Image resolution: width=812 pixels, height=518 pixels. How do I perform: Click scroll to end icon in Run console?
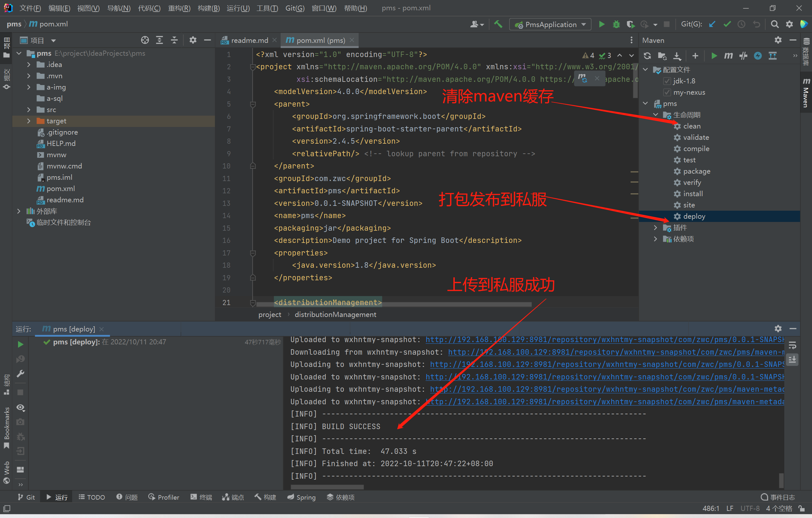click(x=792, y=360)
